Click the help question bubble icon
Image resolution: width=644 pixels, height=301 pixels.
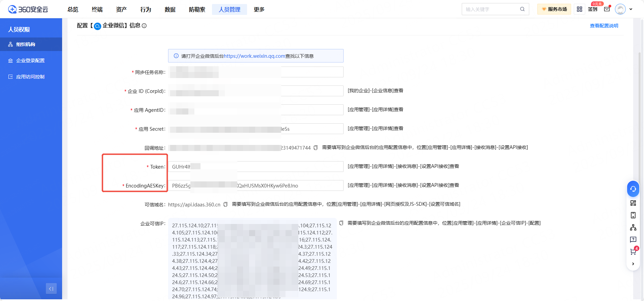point(633,240)
